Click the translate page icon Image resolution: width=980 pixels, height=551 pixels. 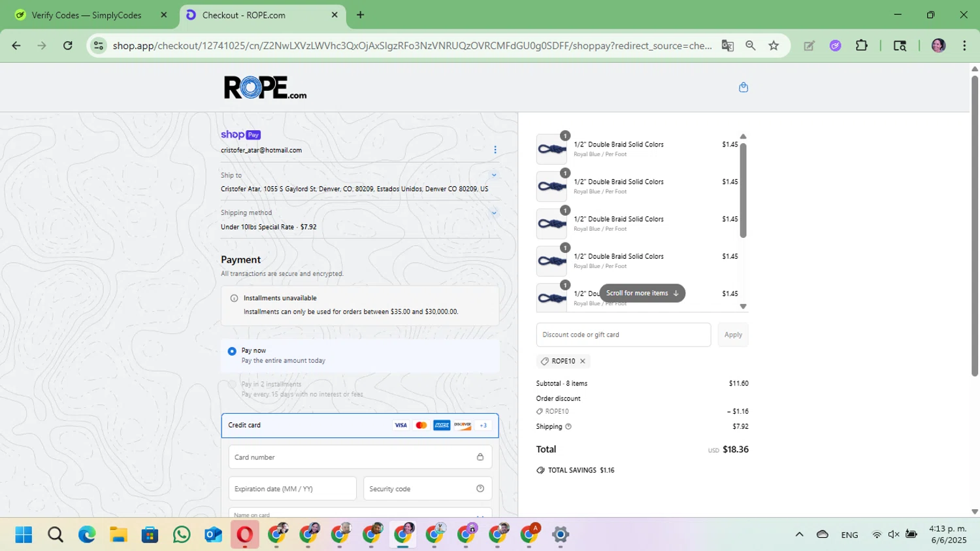coord(727,45)
